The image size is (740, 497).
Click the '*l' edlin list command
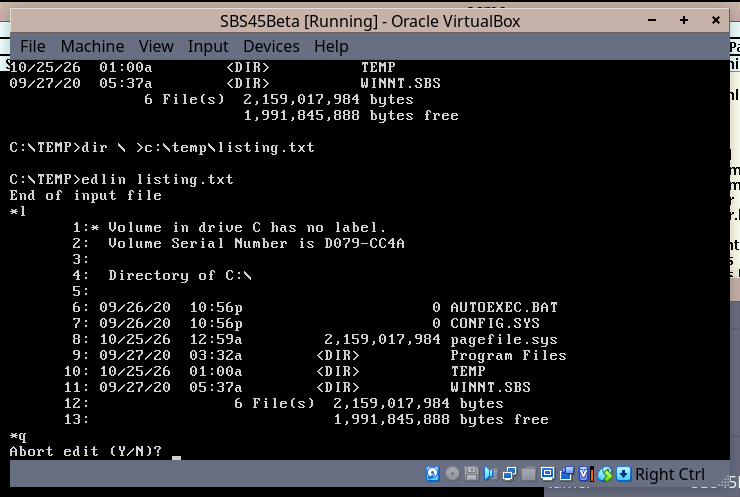click(x=18, y=211)
